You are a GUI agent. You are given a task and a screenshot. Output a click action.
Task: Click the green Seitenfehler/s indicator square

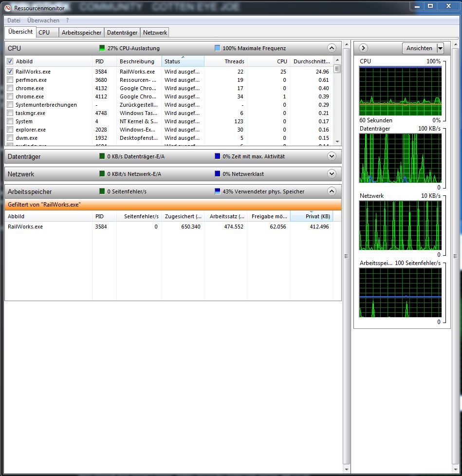[x=102, y=191]
